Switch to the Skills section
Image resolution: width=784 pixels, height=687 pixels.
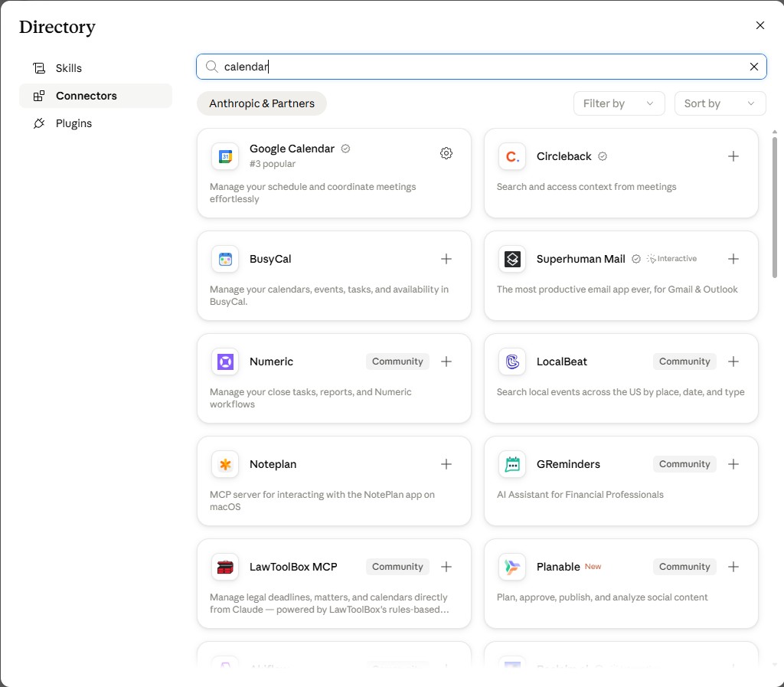pyautogui.click(x=96, y=68)
